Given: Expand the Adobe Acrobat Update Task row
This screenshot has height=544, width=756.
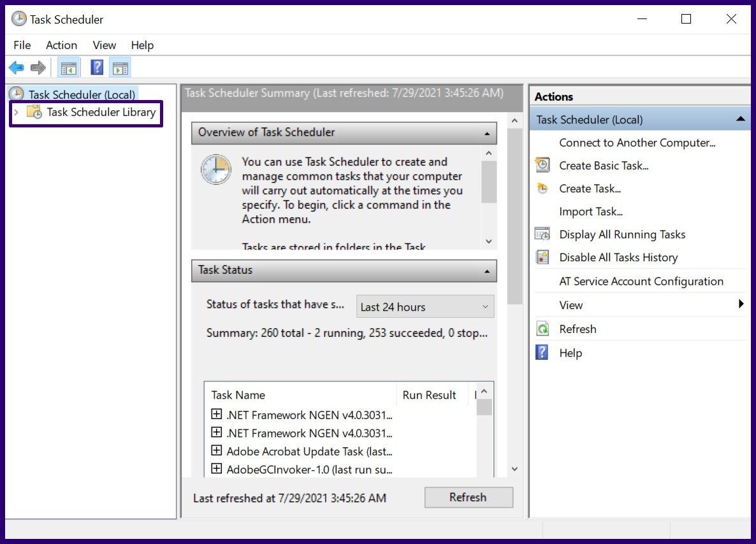Looking at the screenshot, I should [x=217, y=450].
